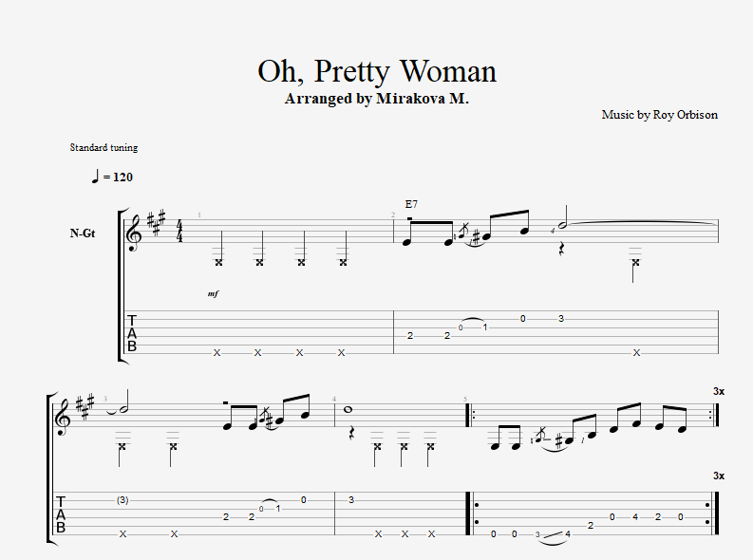Select the first X dead note in tablature
The image size is (753, 560).
(216, 352)
